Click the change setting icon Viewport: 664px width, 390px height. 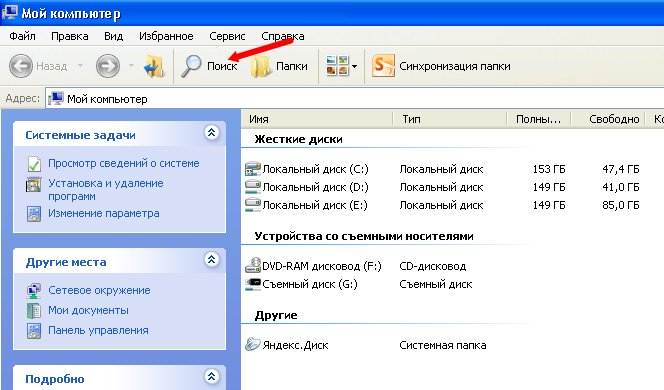point(34,214)
